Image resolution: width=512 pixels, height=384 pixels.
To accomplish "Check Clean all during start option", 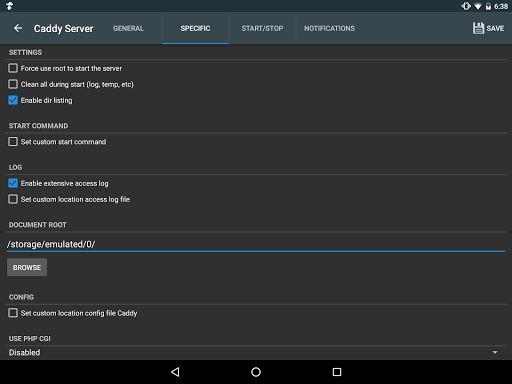I will [13, 84].
